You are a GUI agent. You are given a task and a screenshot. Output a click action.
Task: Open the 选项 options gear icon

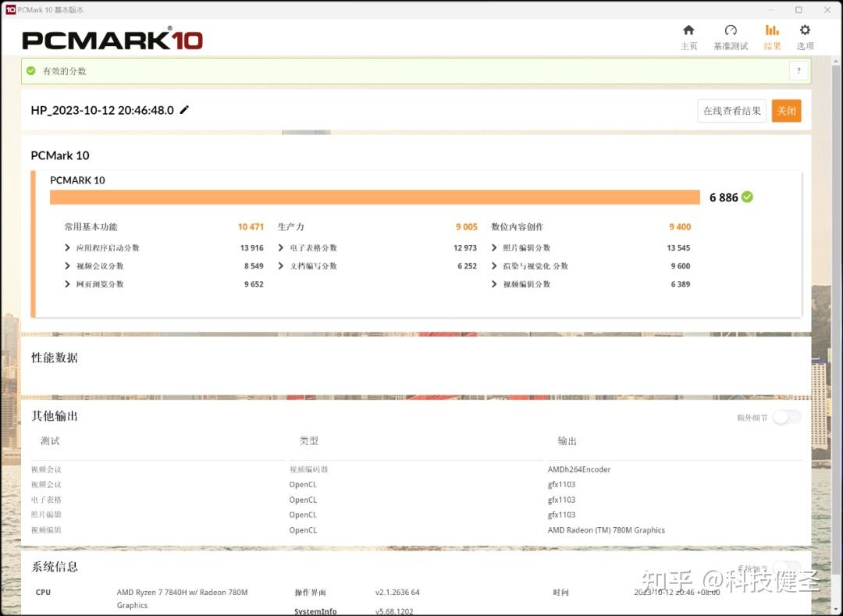tap(805, 30)
